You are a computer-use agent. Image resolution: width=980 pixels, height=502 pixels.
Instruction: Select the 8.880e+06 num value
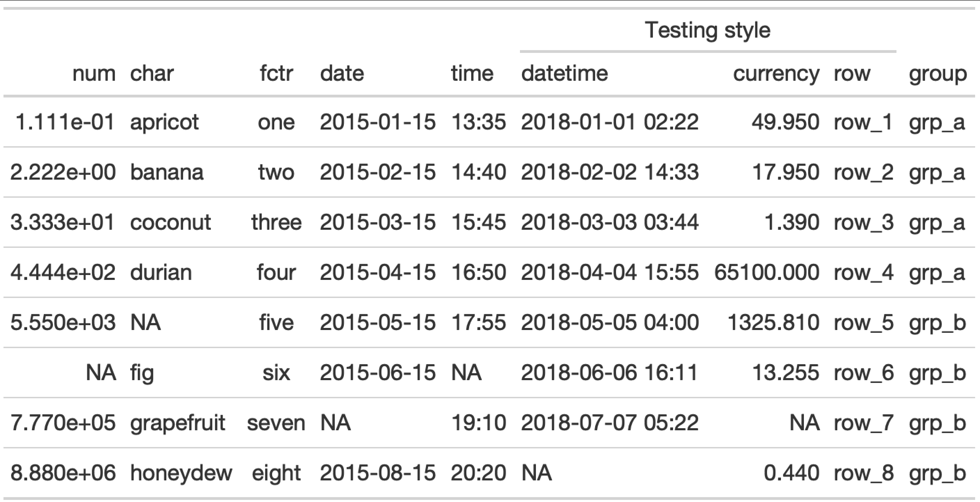(x=63, y=473)
